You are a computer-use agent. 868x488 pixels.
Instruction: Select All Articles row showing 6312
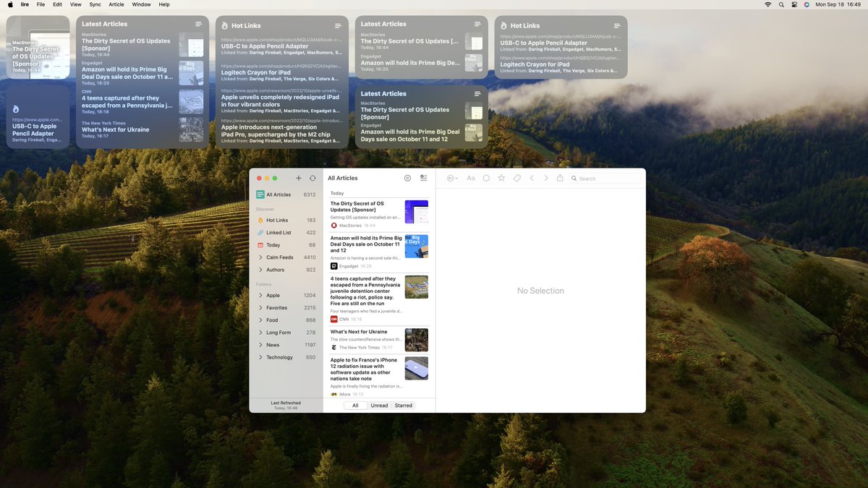pos(286,194)
